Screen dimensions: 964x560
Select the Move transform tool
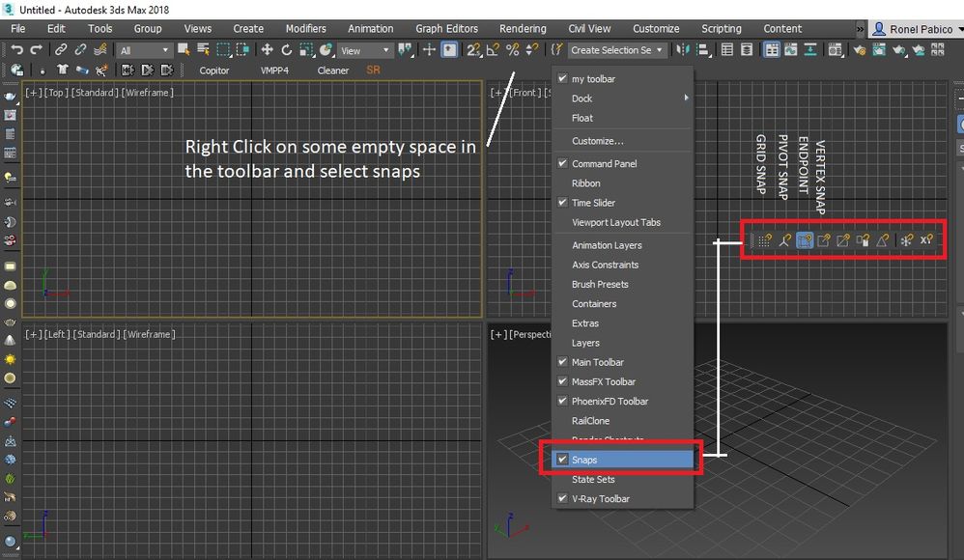(x=267, y=50)
